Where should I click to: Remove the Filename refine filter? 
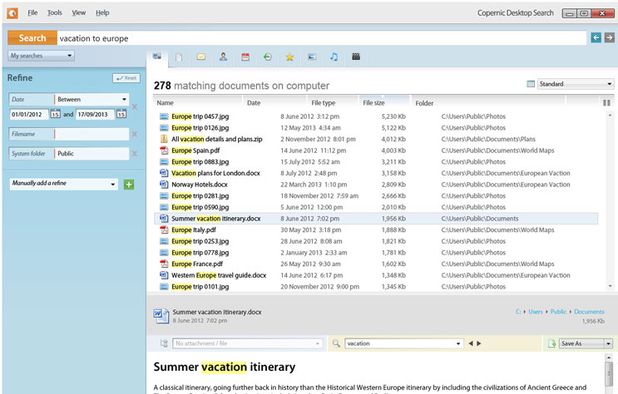click(134, 134)
